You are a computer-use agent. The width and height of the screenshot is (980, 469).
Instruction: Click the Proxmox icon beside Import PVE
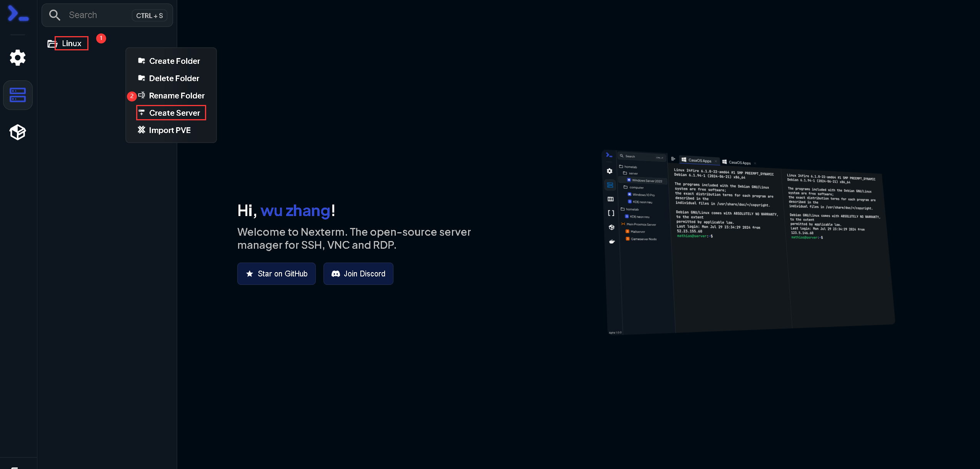click(x=142, y=130)
